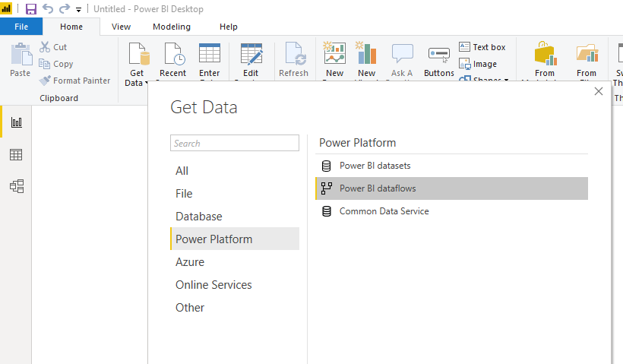Choose the Azure category in list
This screenshot has width=623, height=364.
pyautogui.click(x=190, y=262)
